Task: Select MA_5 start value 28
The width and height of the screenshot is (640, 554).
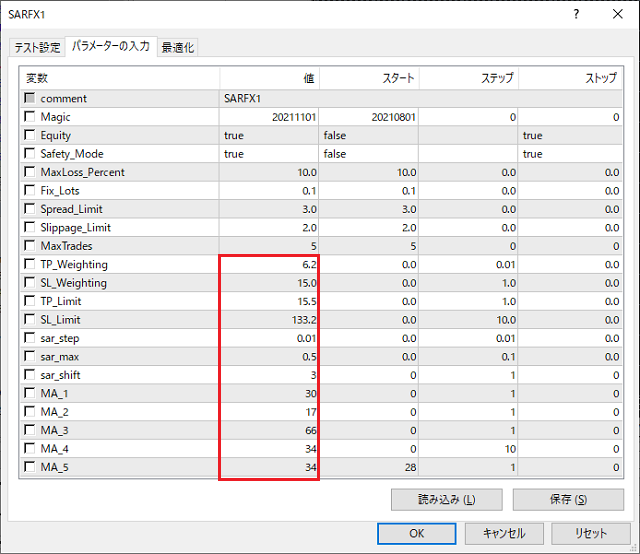Action: [369, 467]
